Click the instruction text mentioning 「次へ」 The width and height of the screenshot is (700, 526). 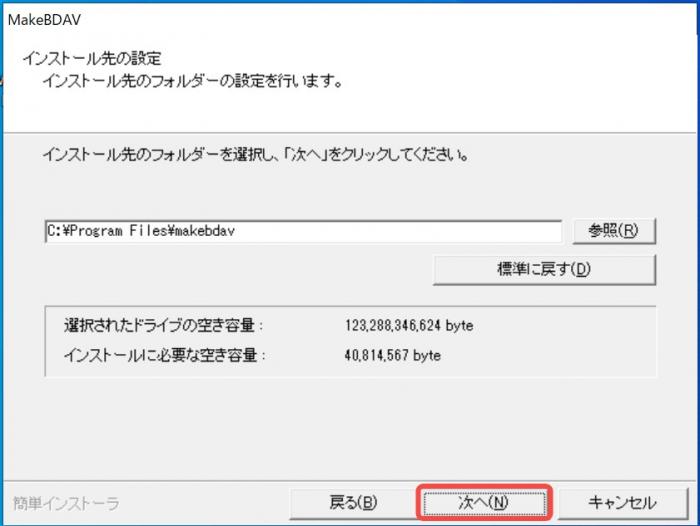click(x=256, y=155)
